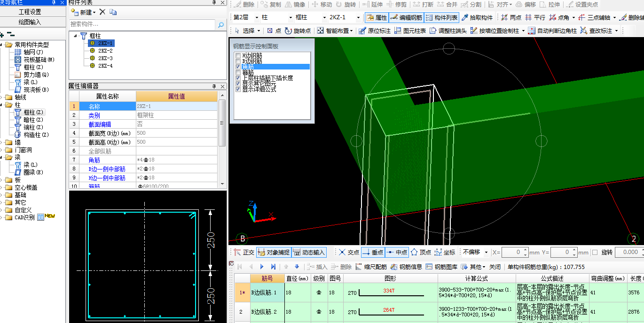Click the 复制 copy tool

[271, 5]
